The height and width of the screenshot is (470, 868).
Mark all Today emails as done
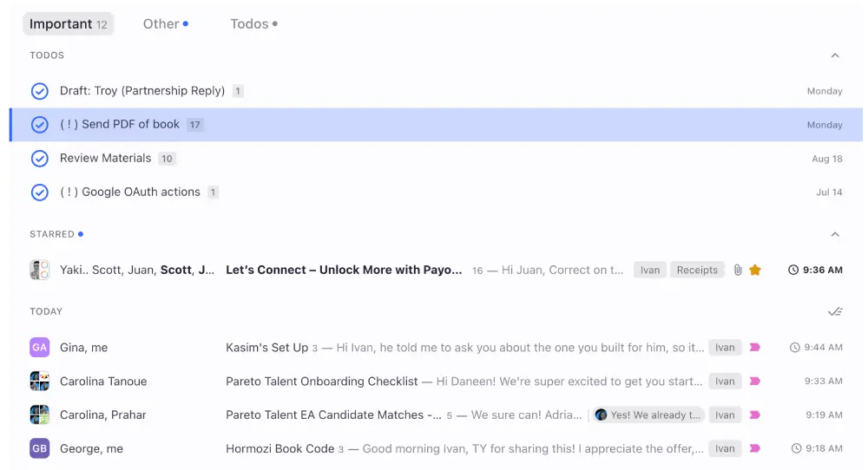pos(835,312)
